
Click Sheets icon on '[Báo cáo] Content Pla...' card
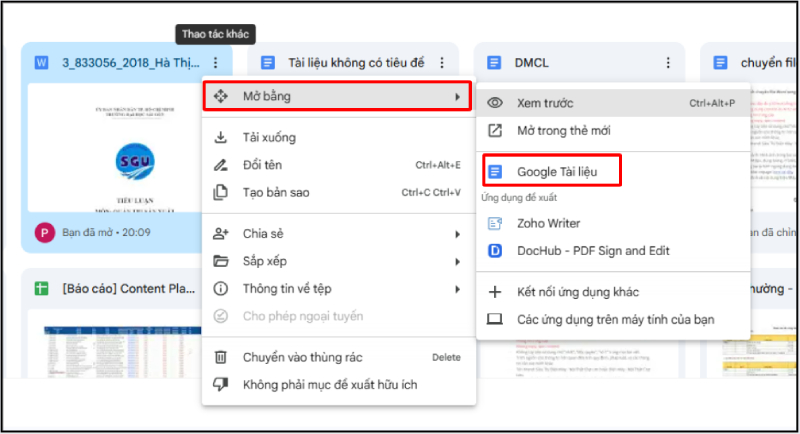41,289
